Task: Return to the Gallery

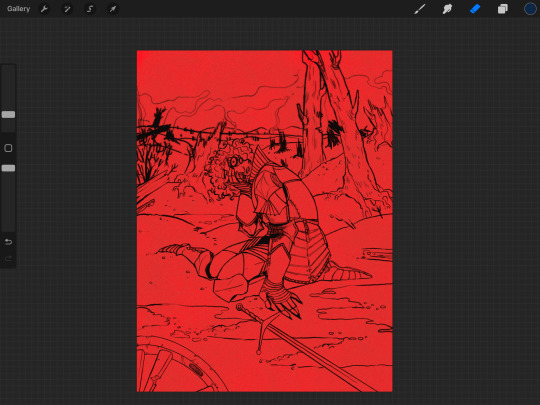Action: 19,9
